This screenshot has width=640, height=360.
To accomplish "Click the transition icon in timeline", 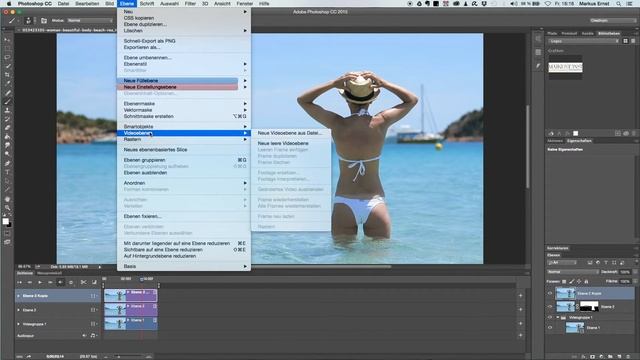I will point(94,282).
